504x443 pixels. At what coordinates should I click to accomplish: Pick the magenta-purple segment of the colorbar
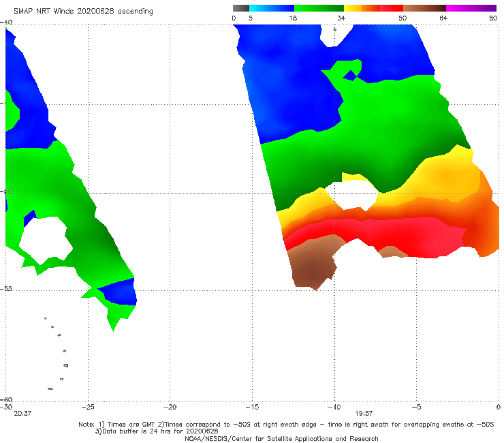[x=471, y=8]
